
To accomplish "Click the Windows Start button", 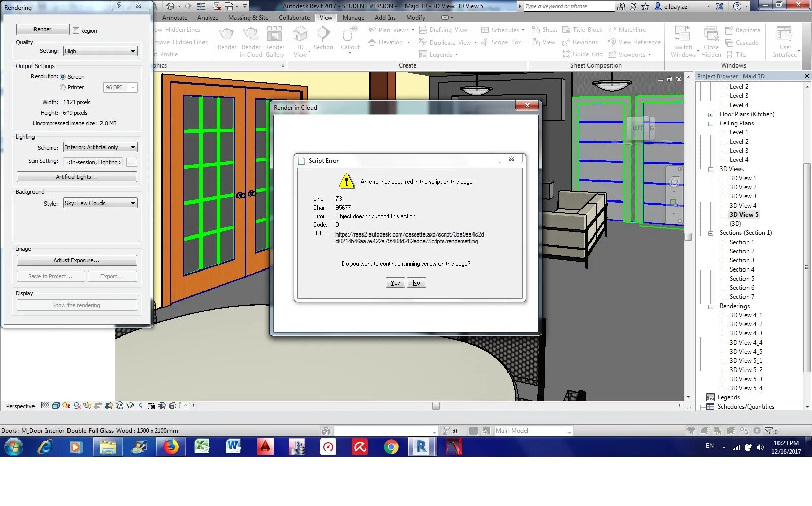I will click(x=14, y=447).
